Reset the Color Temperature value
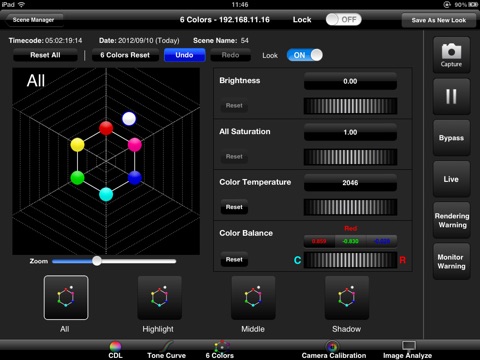The width and height of the screenshot is (480, 360). [x=234, y=207]
